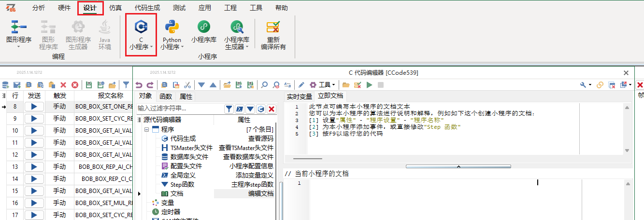Image resolution: width=644 pixels, height=220 pixels.
Task: Select the 对象 tab
Action: click(x=145, y=96)
